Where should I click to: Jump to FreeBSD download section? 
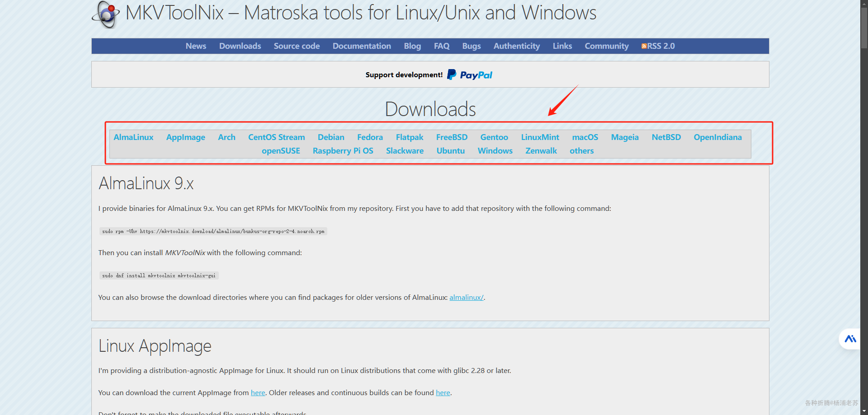pyautogui.click(x=452, y=137)
